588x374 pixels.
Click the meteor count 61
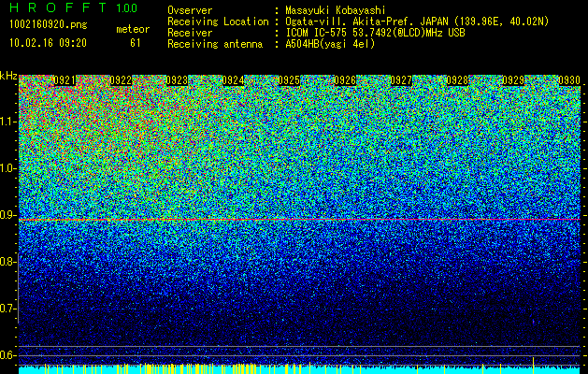coord(136,43)
